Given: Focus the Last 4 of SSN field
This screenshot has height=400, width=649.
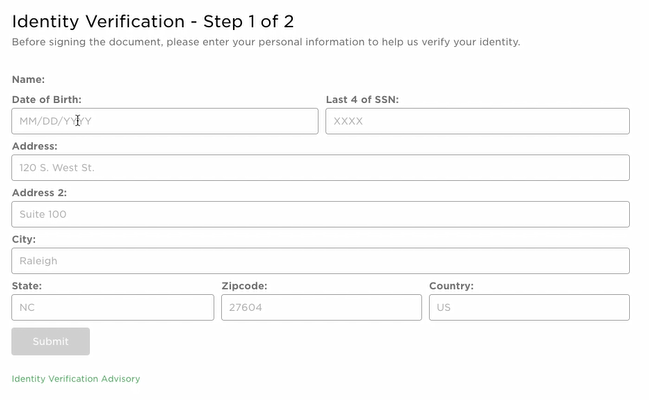Looking at the screenshot, I should [477, 121].
